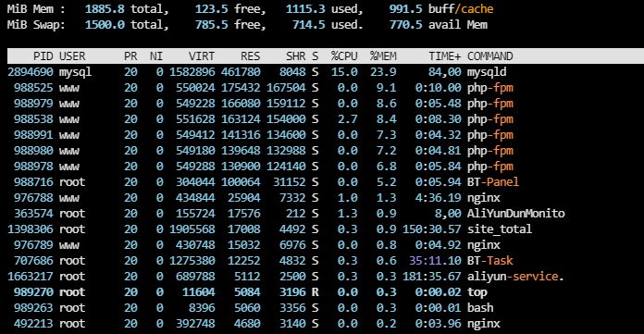Select the BT-Task command name
This screenshot has height=334, width=644.
[490, 261]
